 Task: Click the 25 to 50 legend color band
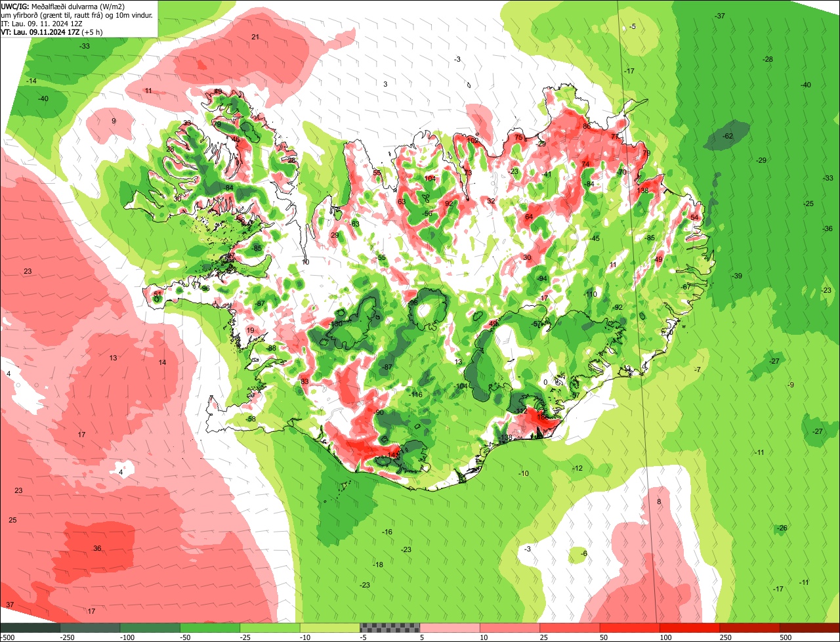[570, 628]
